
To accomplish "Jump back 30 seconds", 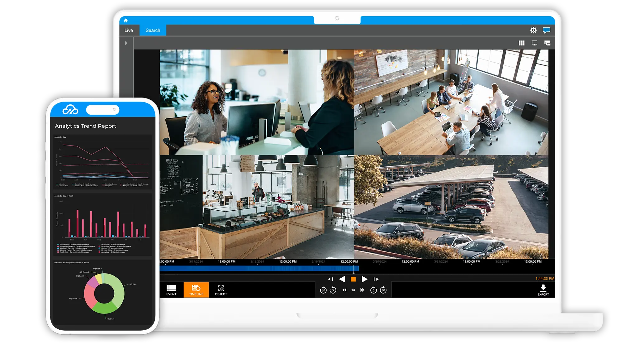I will point(323,290).
